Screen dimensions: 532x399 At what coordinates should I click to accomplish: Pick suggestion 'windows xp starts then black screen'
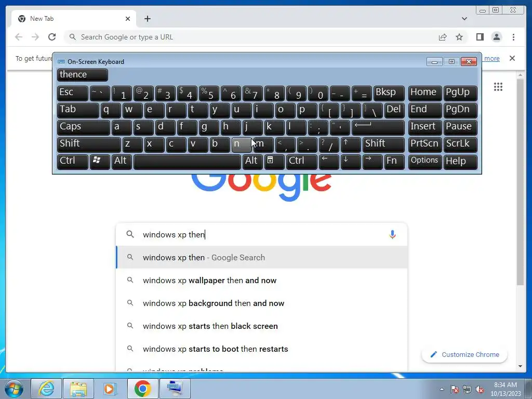coord(261,326)
